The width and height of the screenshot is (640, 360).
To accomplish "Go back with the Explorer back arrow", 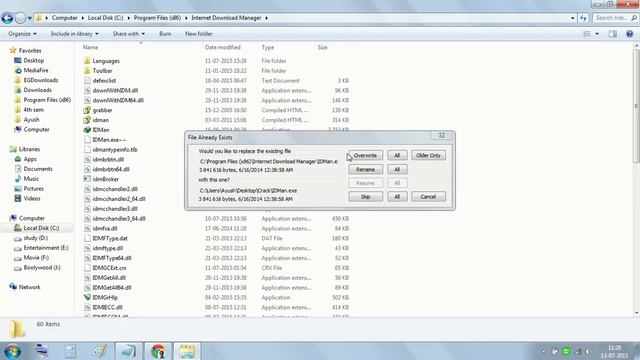I will coord(7,18).
